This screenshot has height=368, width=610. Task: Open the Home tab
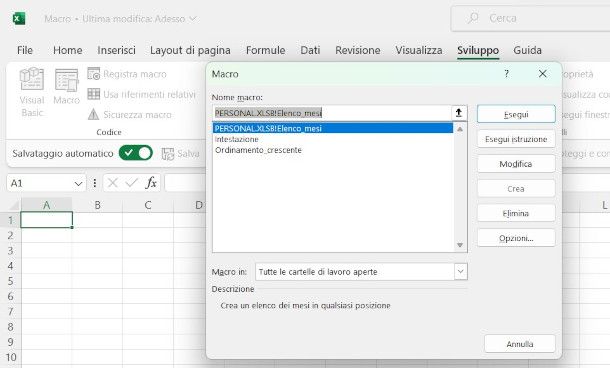pyautogui.click(x=68, y=50)
